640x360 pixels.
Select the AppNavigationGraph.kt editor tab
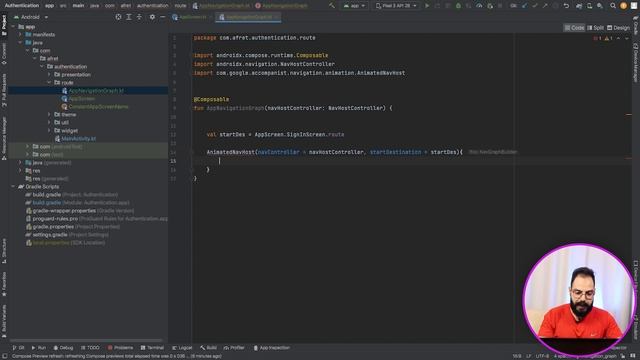click(x=248, y=17)
